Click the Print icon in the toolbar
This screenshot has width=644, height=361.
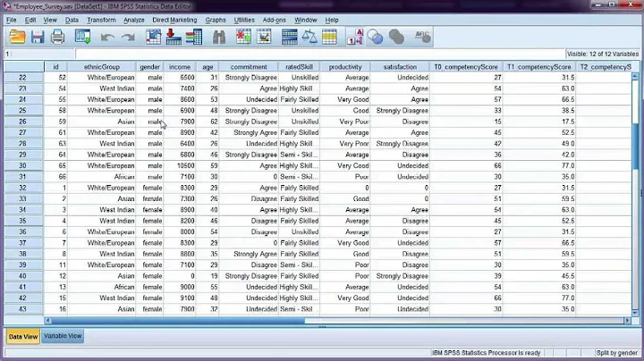click(x=57, y=37)
